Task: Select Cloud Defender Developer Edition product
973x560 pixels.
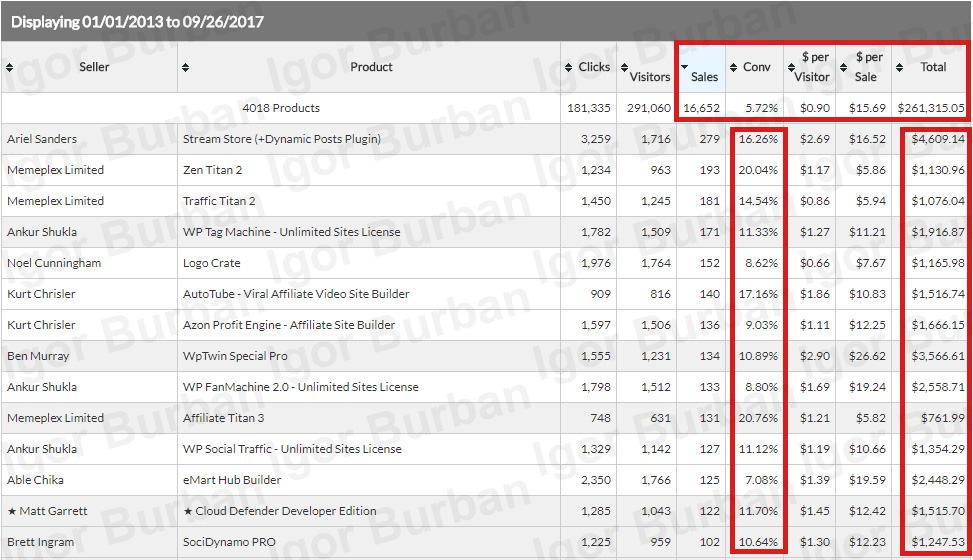Action: coord(280,511)
